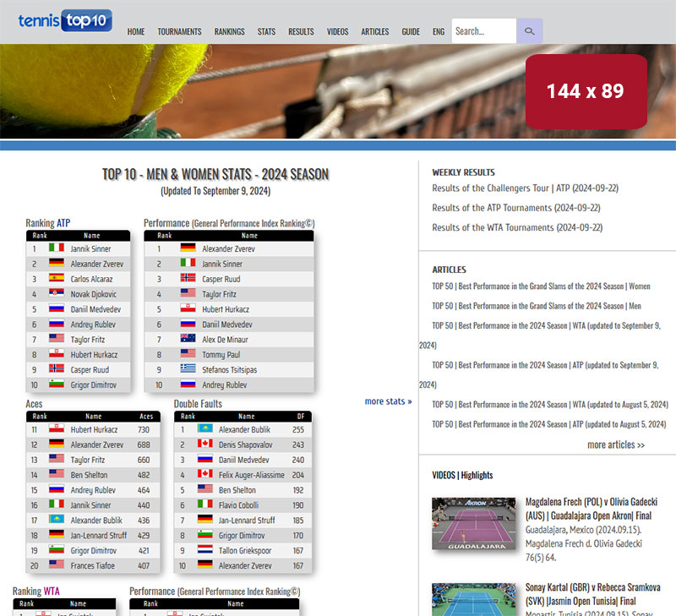This screenshot has width=676, height=616.
Task: Click the USA flag beside Ben Shelton in Aces
Action: 57,473
